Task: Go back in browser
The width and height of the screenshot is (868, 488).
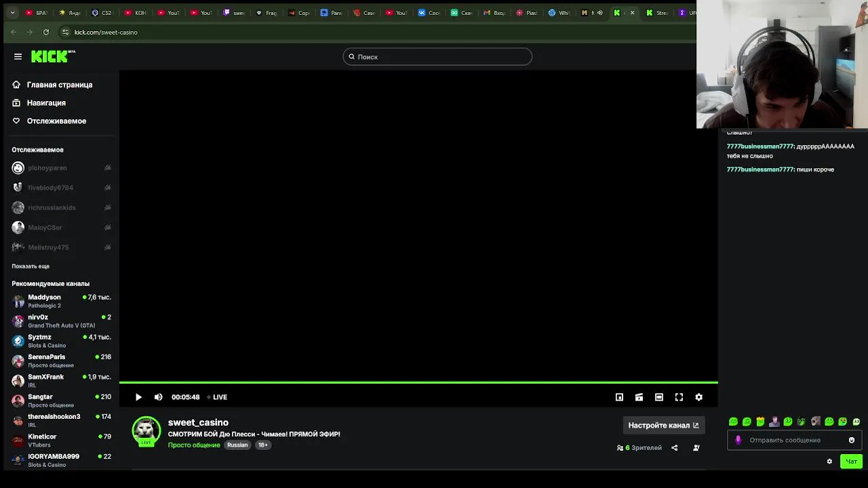Action: (14, 32)
